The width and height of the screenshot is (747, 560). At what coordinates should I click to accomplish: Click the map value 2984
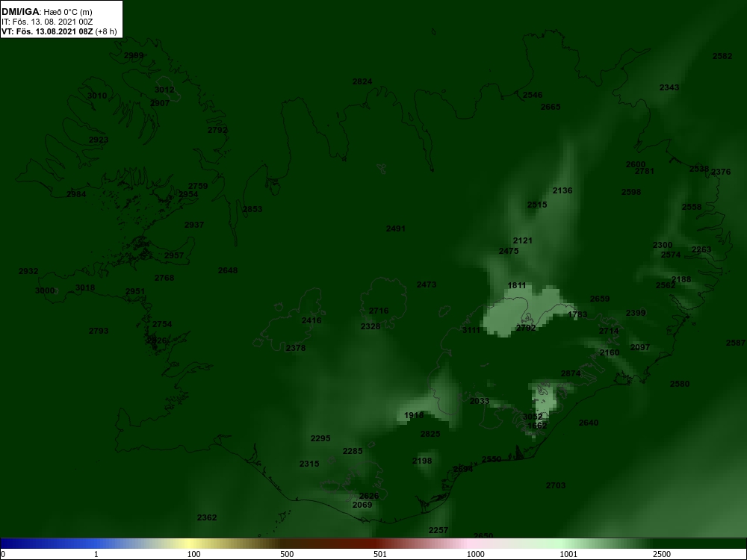point(76,194)
